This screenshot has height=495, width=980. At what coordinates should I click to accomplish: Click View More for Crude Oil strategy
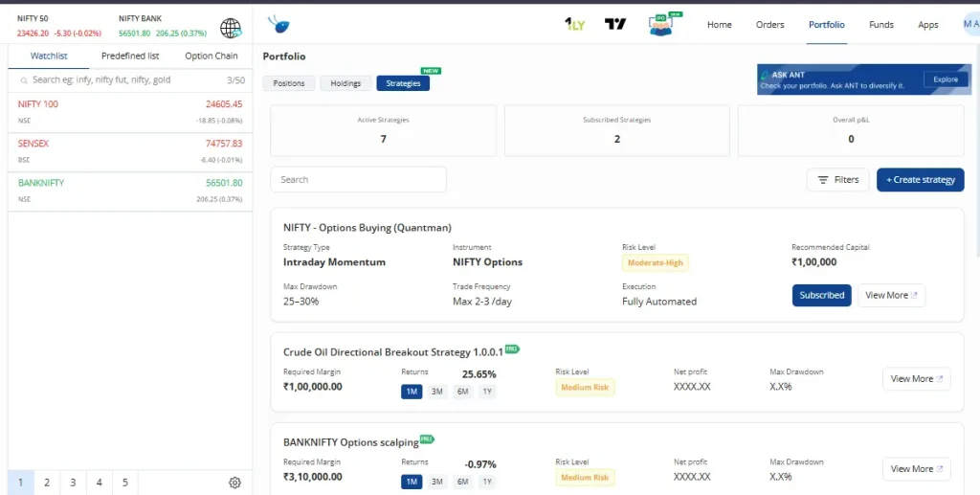(916, 379)
